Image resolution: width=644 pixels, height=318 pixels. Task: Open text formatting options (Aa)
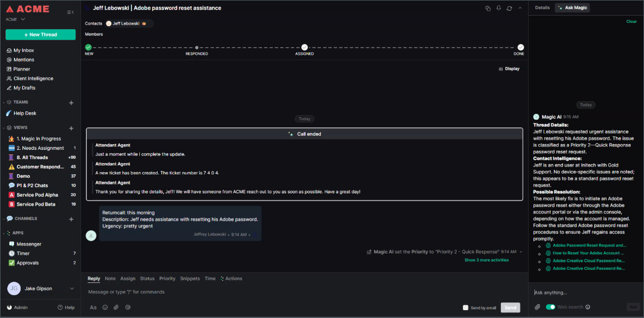coord(93,307)
